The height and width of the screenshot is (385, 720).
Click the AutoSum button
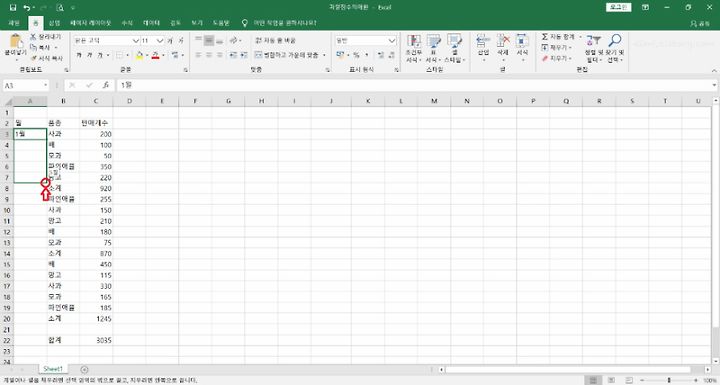(x=558, y=36)
